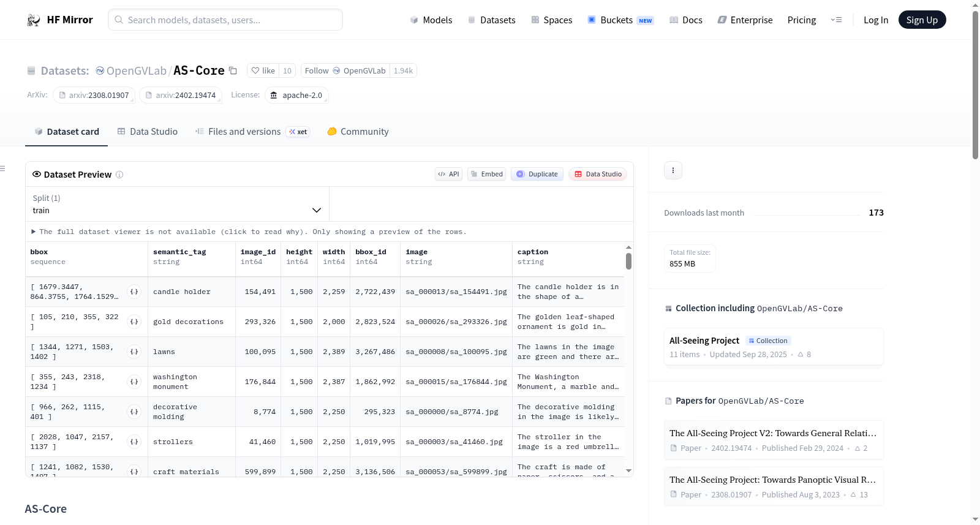Open Enterprise in the top navigation
The height and width of the screenshot is (525, 980).
[745, 20]
